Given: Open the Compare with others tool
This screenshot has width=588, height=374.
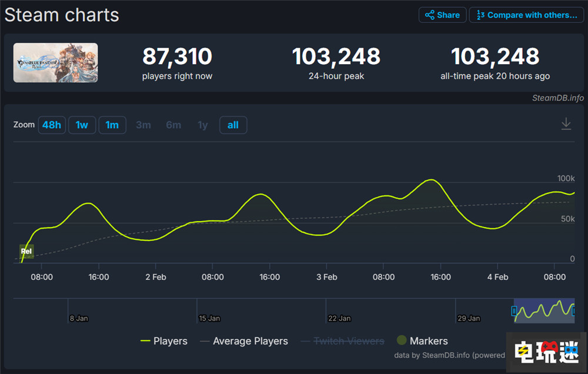Looking at the screenshot, I should tap(526, 15).
